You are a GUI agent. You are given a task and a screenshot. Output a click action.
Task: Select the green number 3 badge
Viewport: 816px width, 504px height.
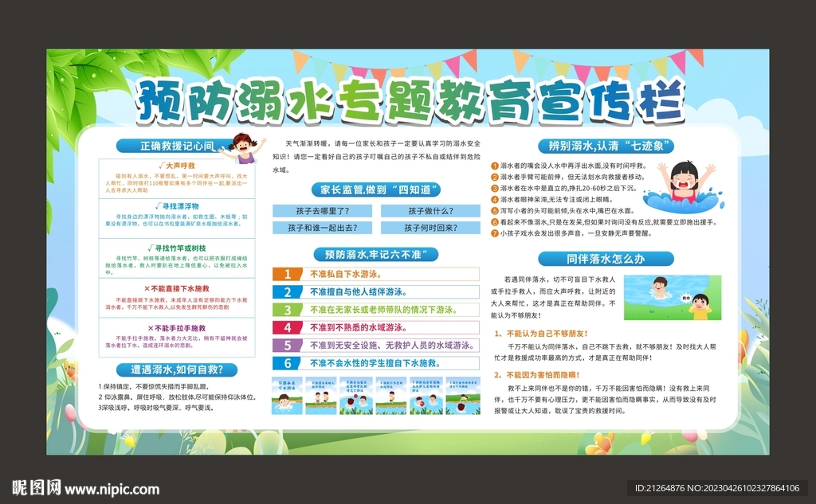(287, 310)
